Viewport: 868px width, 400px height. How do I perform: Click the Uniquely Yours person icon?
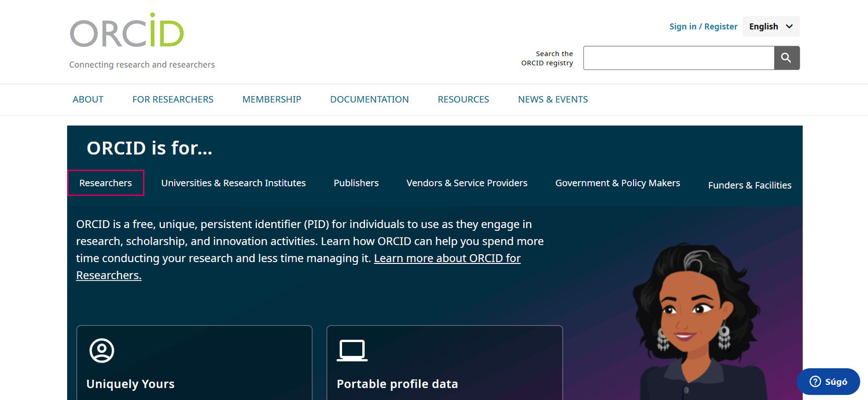102,350
